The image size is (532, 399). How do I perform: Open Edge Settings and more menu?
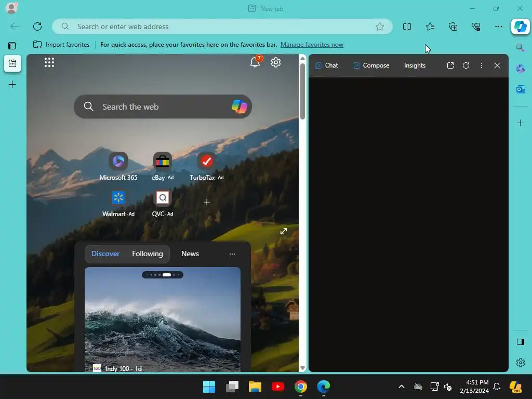498,26
